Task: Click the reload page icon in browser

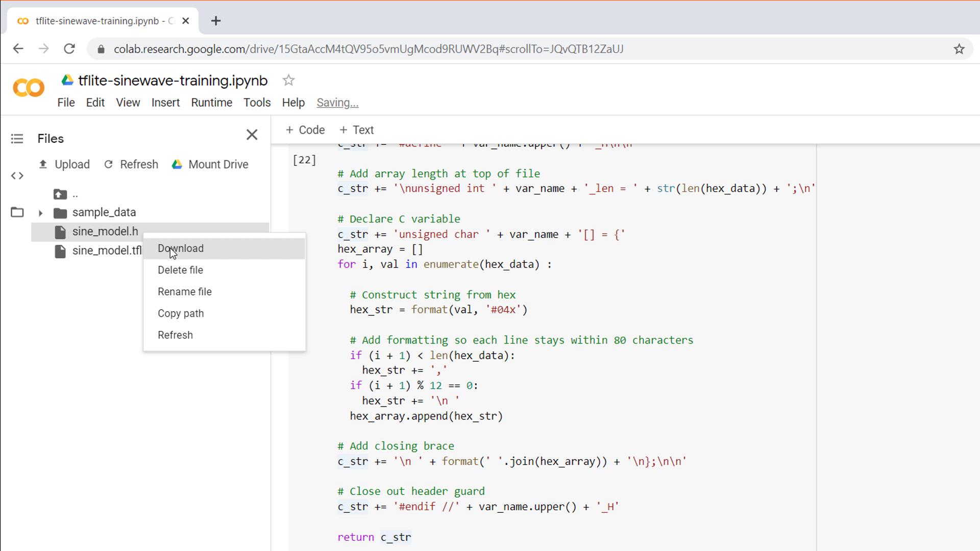Action: click(x=70, y=49)
